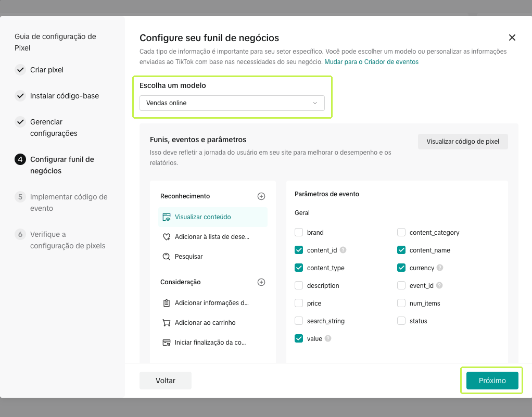Image resolution: width=532 pixels, height=417 pixels.
Task: Click the Pesquisar magnifier icon
Action: tap(166, 257)
